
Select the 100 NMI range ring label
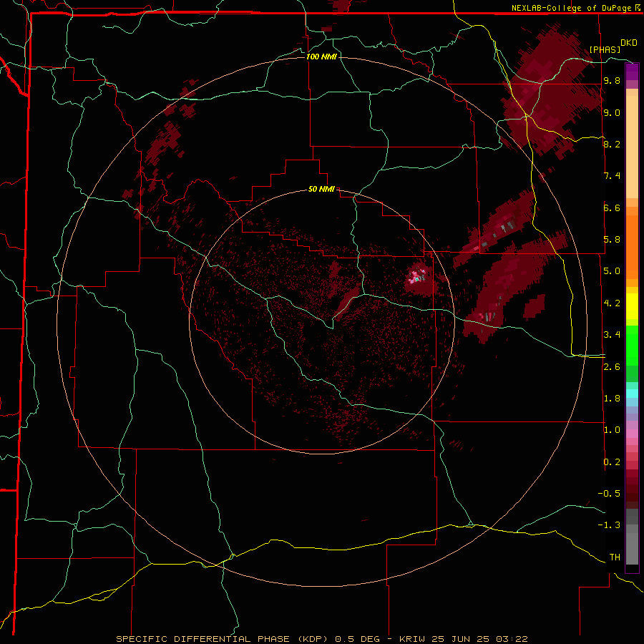(x=321, y=57)
